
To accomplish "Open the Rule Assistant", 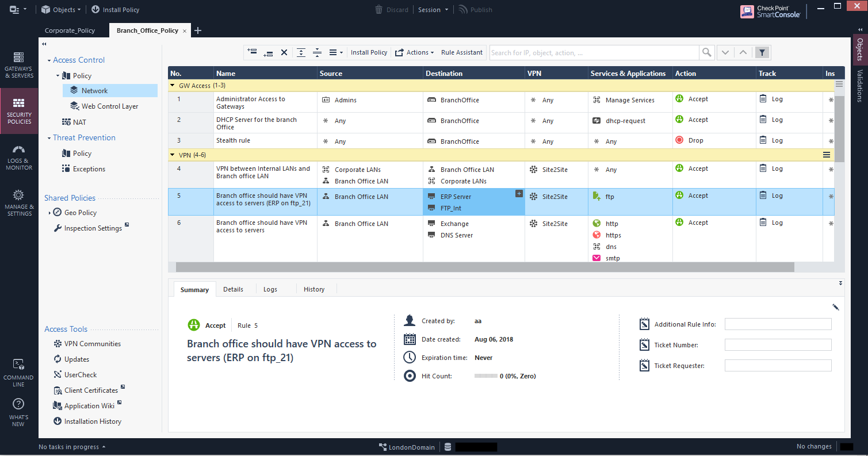I will 462,52.
